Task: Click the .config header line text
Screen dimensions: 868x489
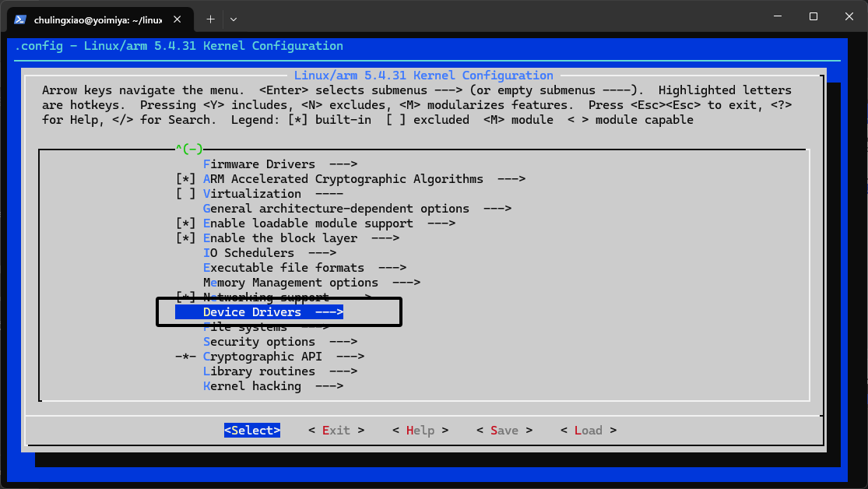Action: (179, 46)
